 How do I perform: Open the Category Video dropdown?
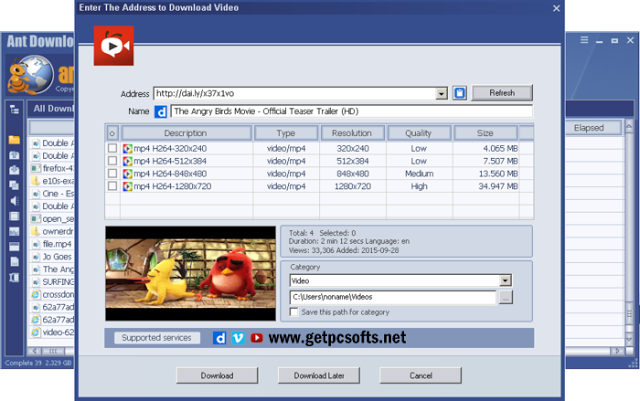pyautogui.click(x=505, y=281)
